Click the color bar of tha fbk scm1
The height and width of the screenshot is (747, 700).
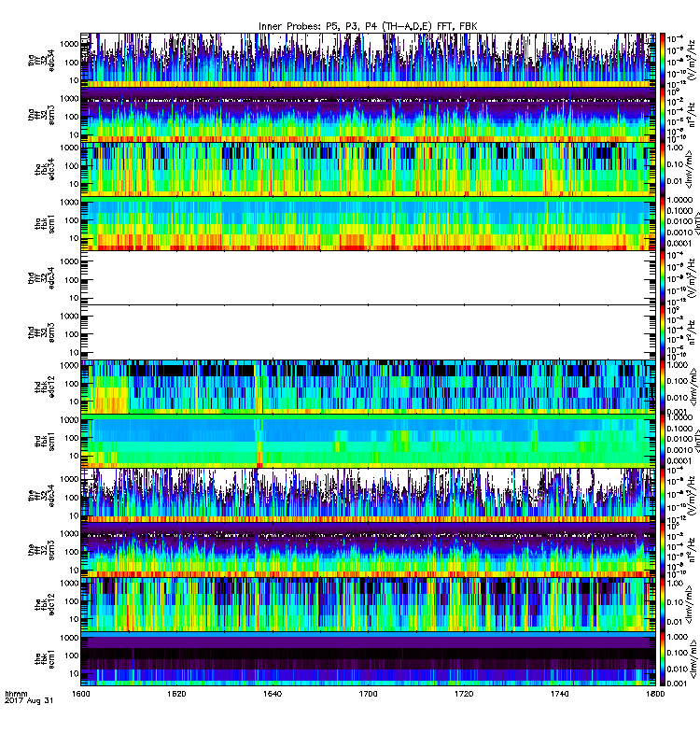coord(663,223)
